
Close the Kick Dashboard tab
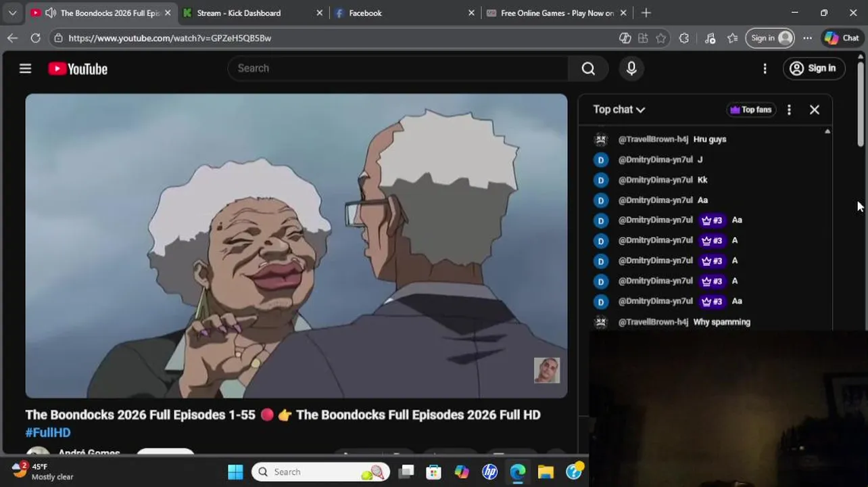(320, 13)
